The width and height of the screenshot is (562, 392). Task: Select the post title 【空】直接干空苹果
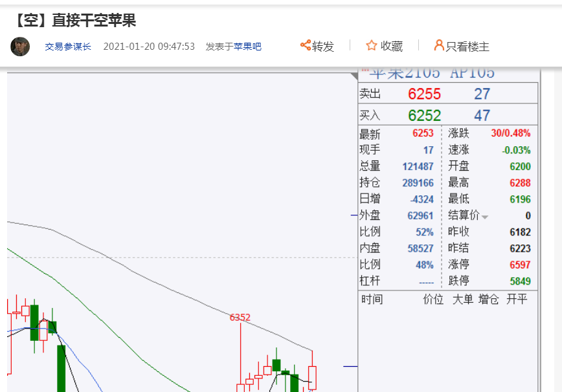tap(74, 21)
